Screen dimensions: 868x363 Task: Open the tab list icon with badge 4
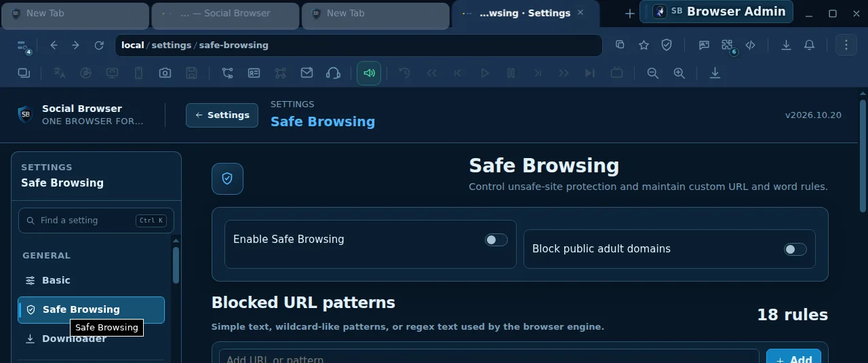click(22, 45)
